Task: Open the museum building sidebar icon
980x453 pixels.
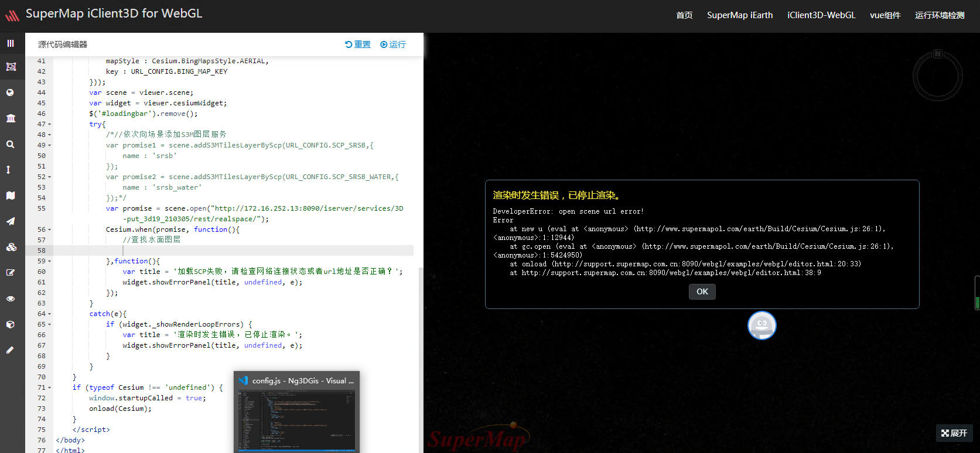Action: [x=11, y=118]
